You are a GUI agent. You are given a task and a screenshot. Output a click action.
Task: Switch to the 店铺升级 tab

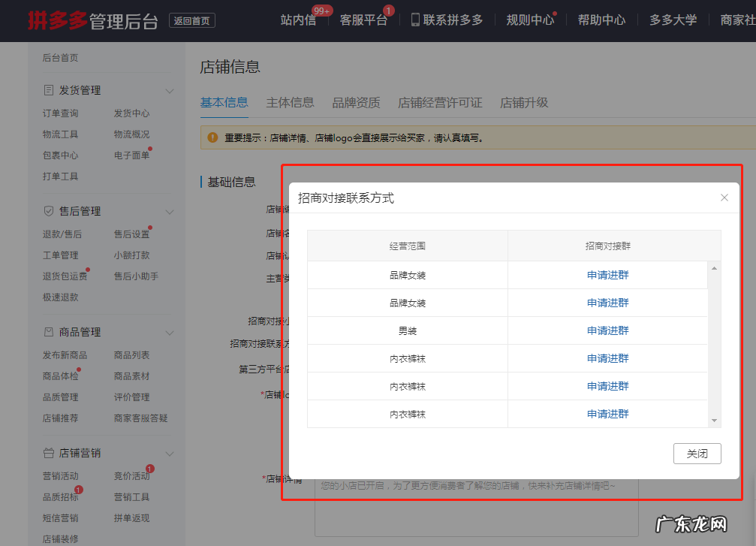click(x=524, y=102)
